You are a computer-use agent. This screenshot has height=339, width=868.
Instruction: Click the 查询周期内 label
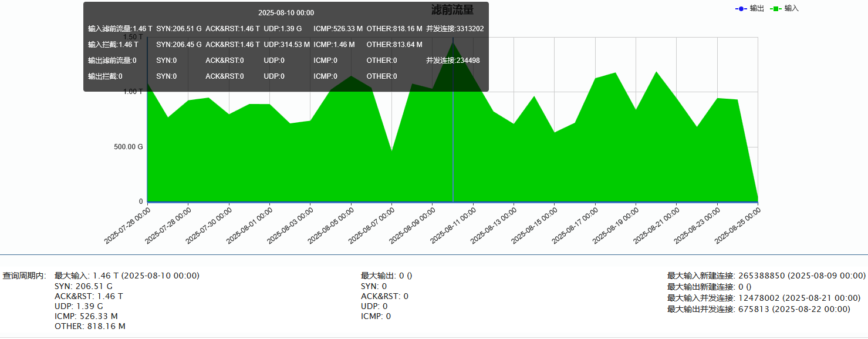pyautogui.click(x=25, y=276)
